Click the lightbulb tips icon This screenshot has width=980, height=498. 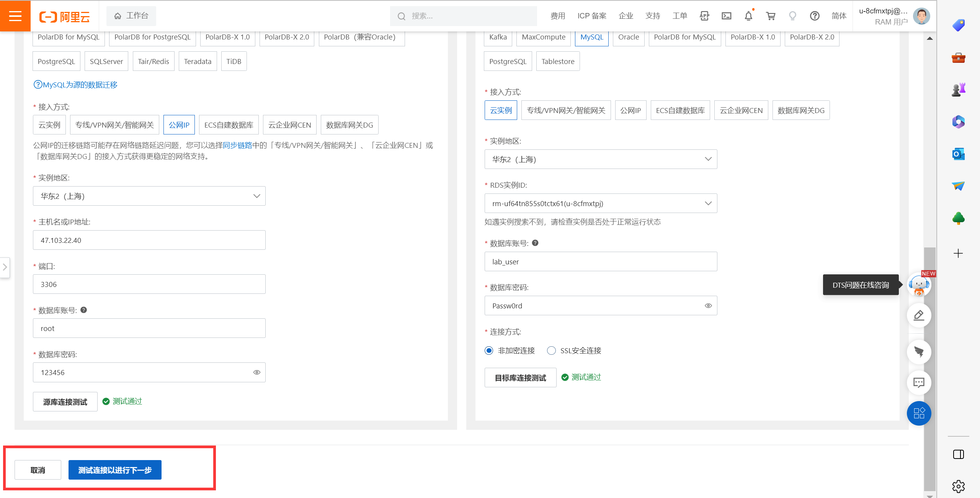tap(792, 16)
